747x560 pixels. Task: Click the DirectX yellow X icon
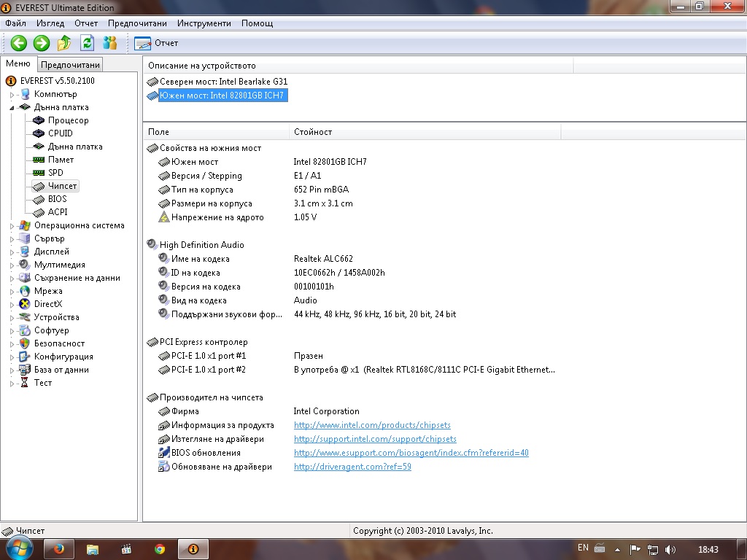point(25,304)
